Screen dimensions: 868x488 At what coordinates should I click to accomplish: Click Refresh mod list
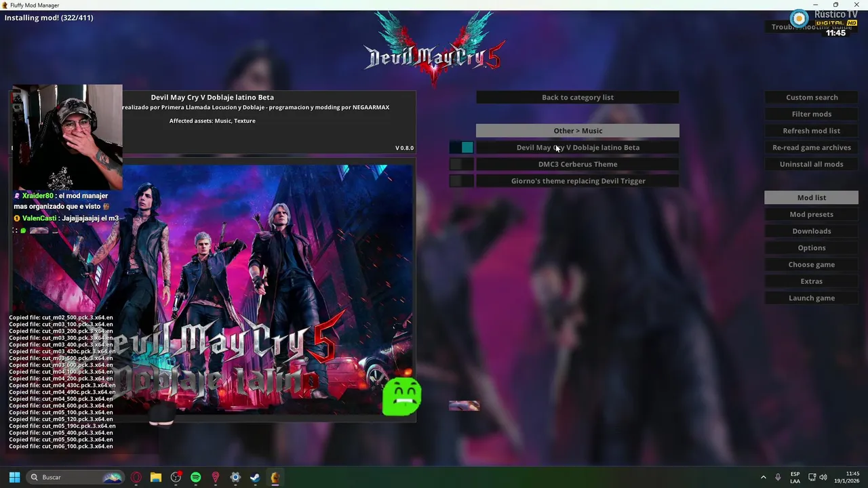click(x=812, y=131)
